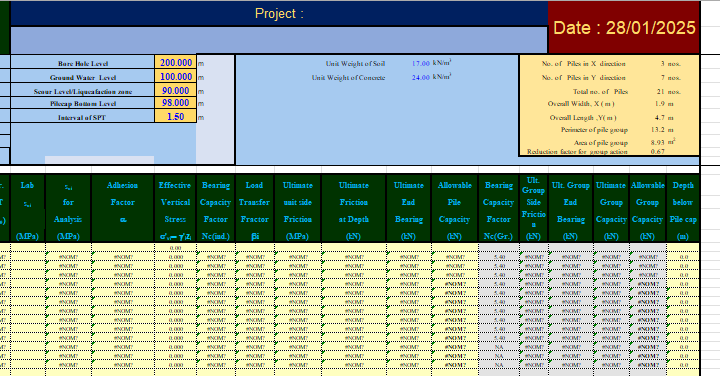Select the "Unit Weight of Soil" label
The image size is (720, 376).
coord(355,63)
